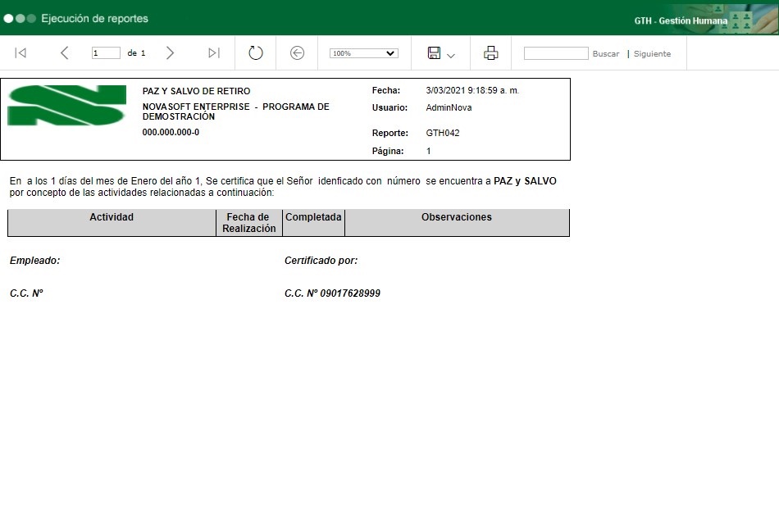Advance to the next report page
The height and width of the screenshot is (532, 779).
coord(170,53)
